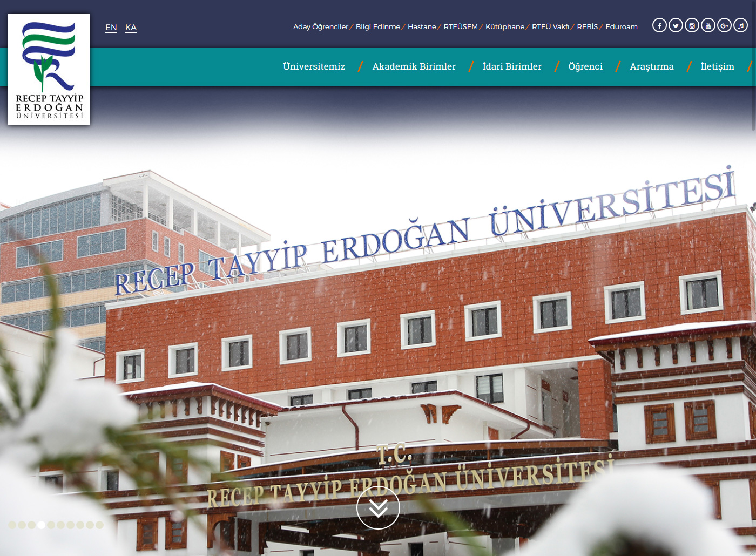Image resolution: width=756 pixels, height=556 pixels.
Task: Open the Kütüphane link
Action: tap(505, 26)
